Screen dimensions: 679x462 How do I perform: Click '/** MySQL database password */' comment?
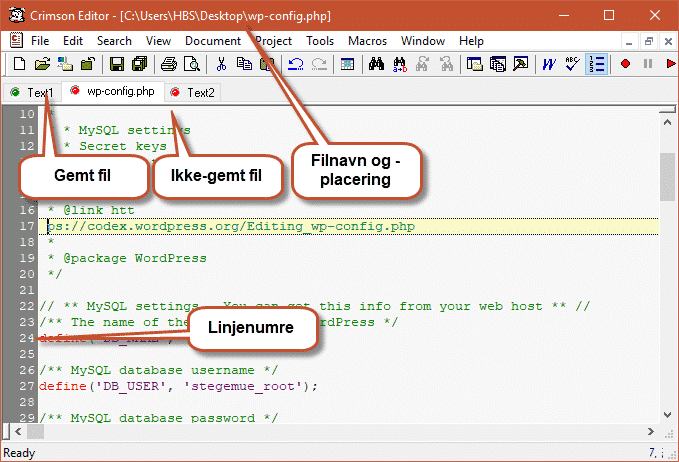pyautogui.click(x=158, y=418)
